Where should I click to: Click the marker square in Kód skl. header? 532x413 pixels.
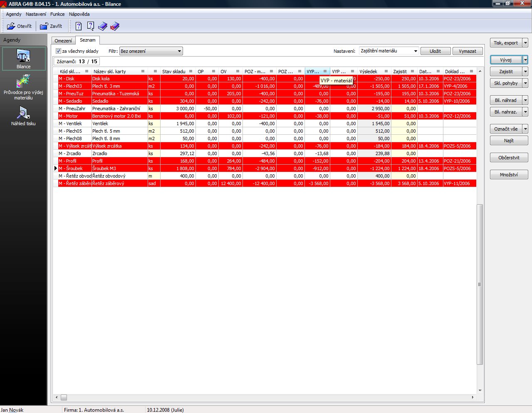87,72
